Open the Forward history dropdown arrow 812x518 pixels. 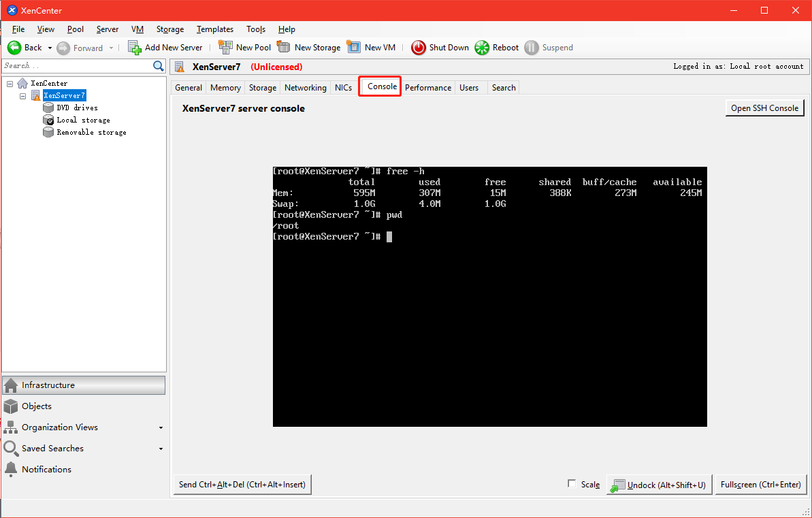[111, 48]
